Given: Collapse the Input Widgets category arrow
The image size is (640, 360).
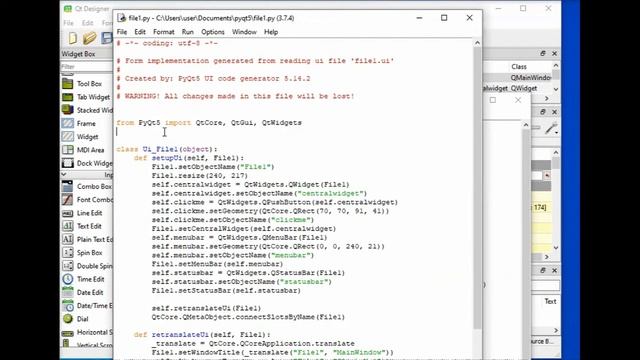Looking at the screenshot, I should point(64,174).
